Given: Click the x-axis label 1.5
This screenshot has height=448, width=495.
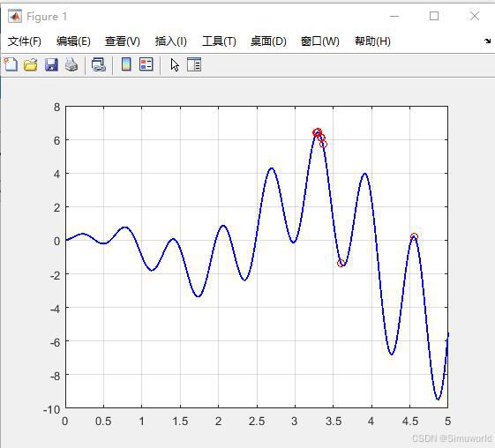Looking at the screenshot, I should [x=180, y=422].
